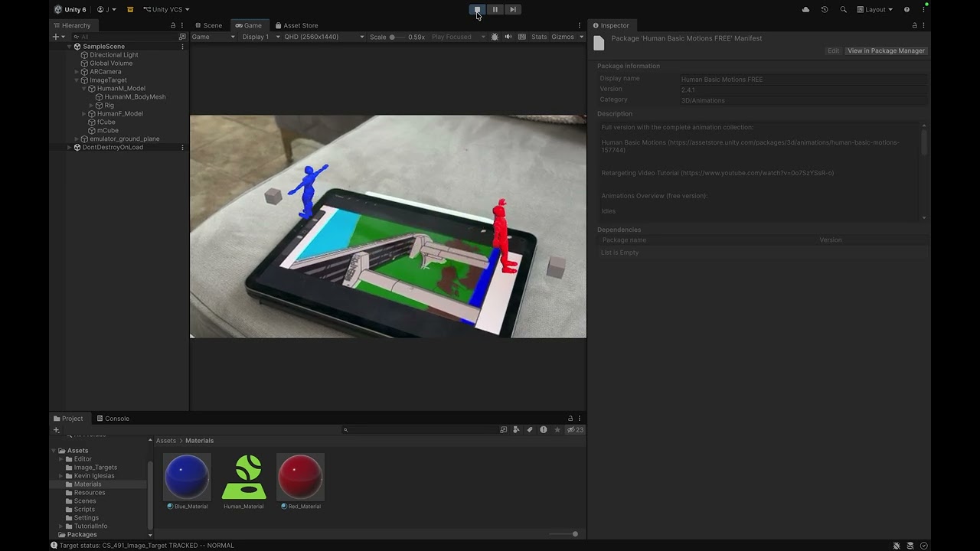
Task: Open the Inspector panel options menu
Action: pos(923,25)
